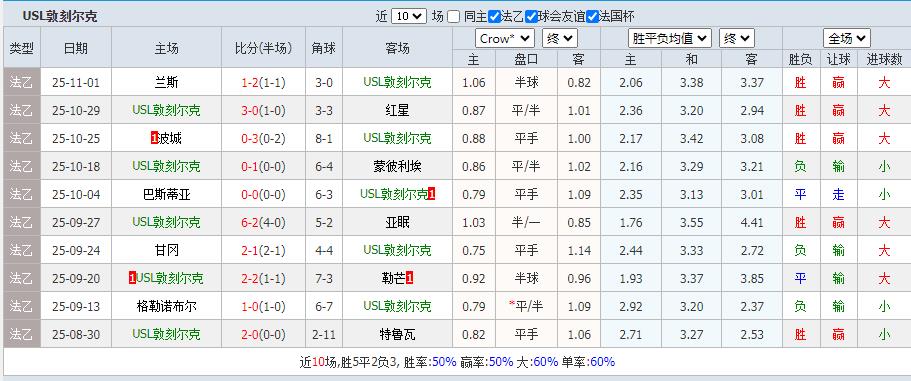Open away team 特鲁瓦 link
This screenshot has width=911, height=381.
[x=397, y=335]
